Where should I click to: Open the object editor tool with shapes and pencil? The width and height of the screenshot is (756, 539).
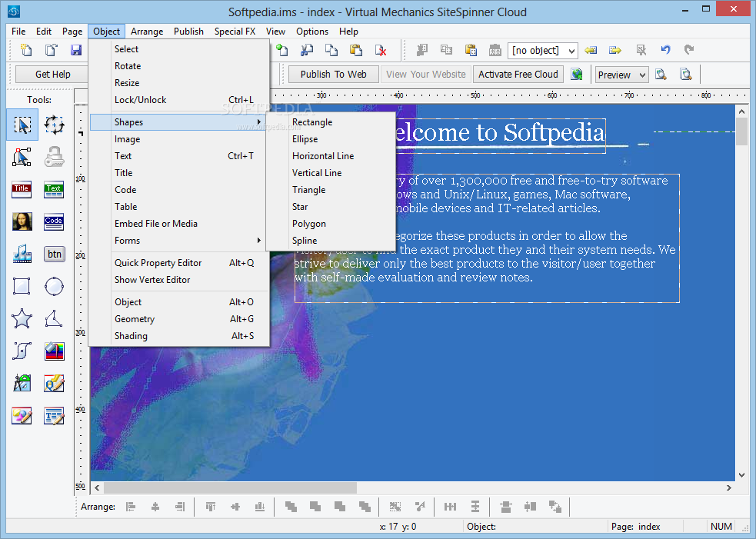click(22, 415)
